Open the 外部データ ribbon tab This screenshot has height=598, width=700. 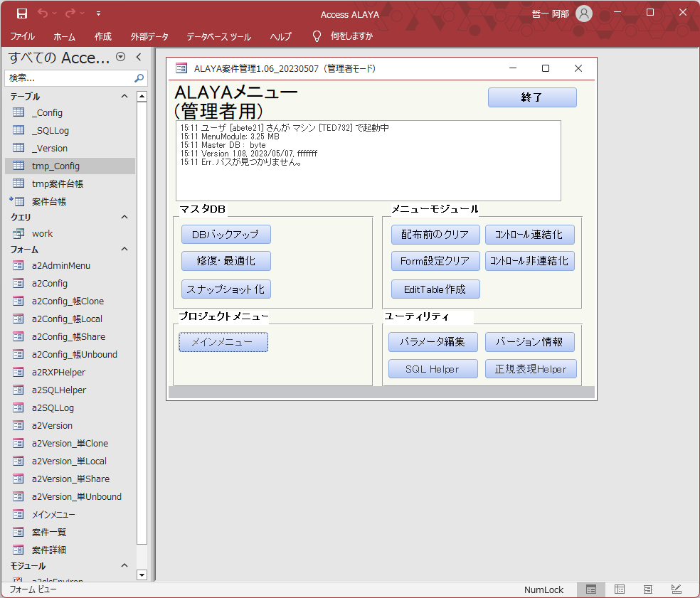tap(149, 36)
